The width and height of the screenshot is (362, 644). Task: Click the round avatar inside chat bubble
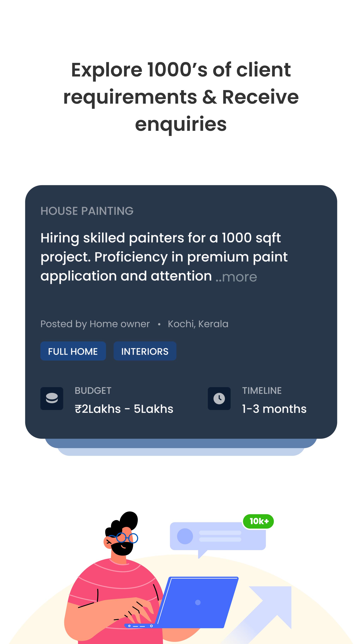(185, 536)
